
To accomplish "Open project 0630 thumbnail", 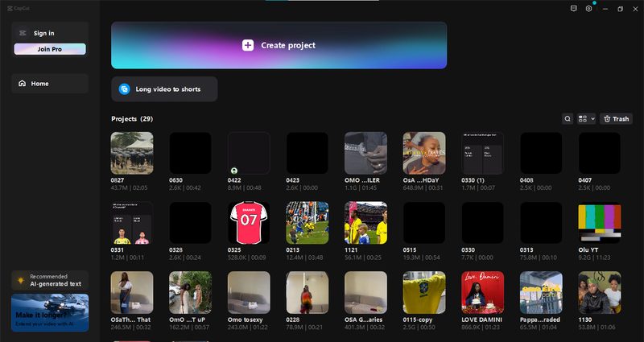I will click(x=190, y=153).
